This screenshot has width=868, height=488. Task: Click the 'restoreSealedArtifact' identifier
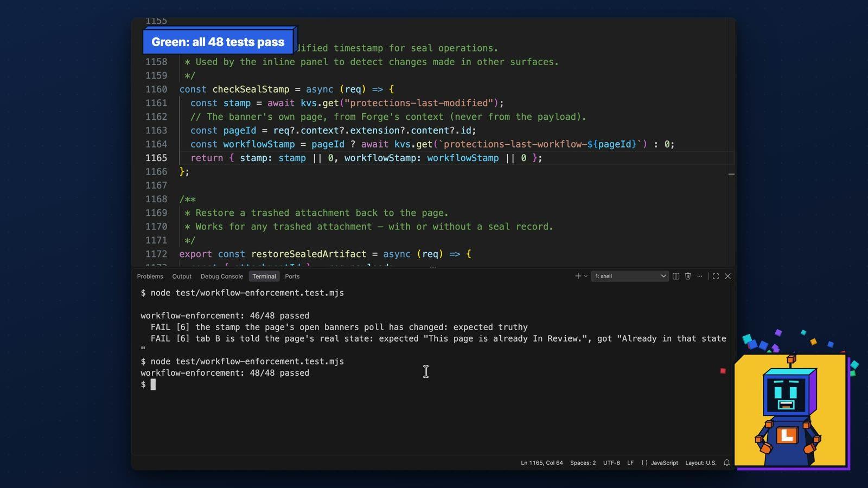point(309,254)
